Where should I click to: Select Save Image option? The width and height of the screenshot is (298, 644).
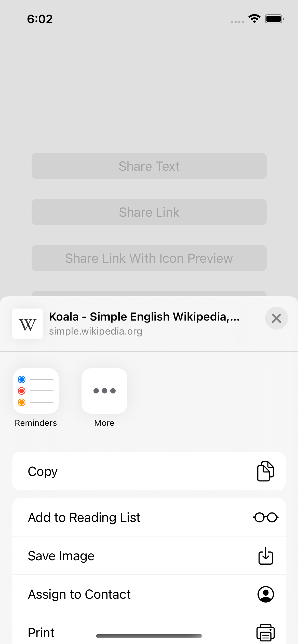[61, 556]
